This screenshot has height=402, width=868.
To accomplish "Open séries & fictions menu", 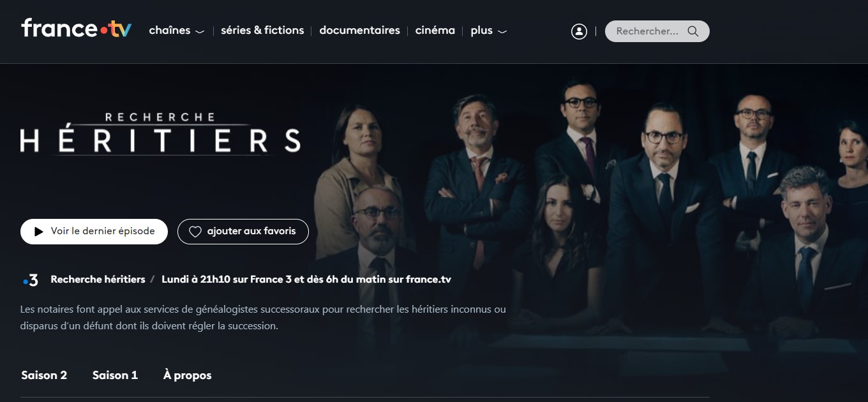I will pyautogui.click(x=262, y=31).
